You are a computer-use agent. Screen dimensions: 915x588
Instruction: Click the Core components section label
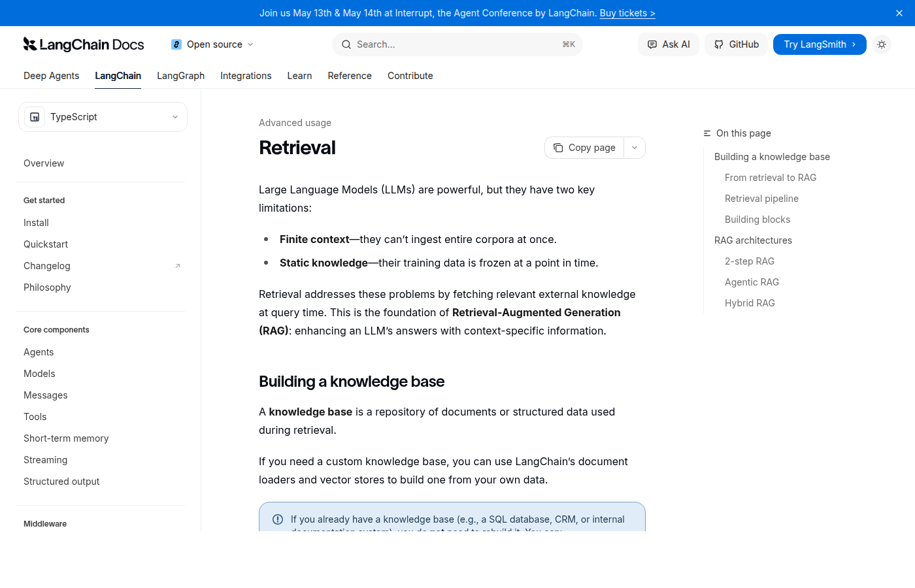56,330
